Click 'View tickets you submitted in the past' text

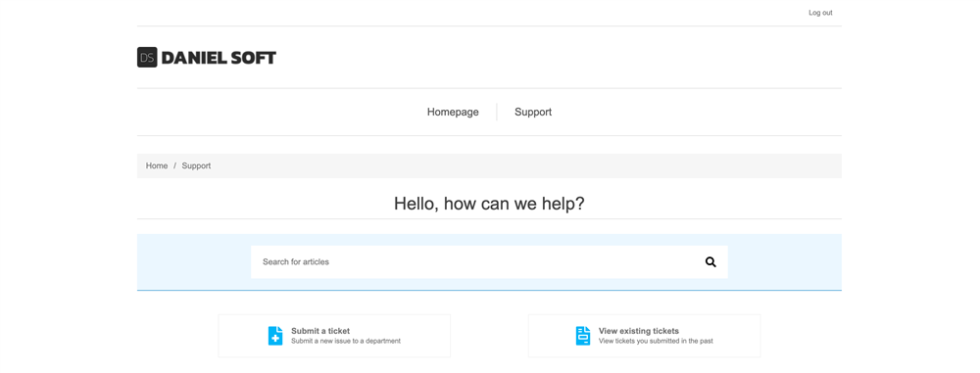tap(656, 341)
